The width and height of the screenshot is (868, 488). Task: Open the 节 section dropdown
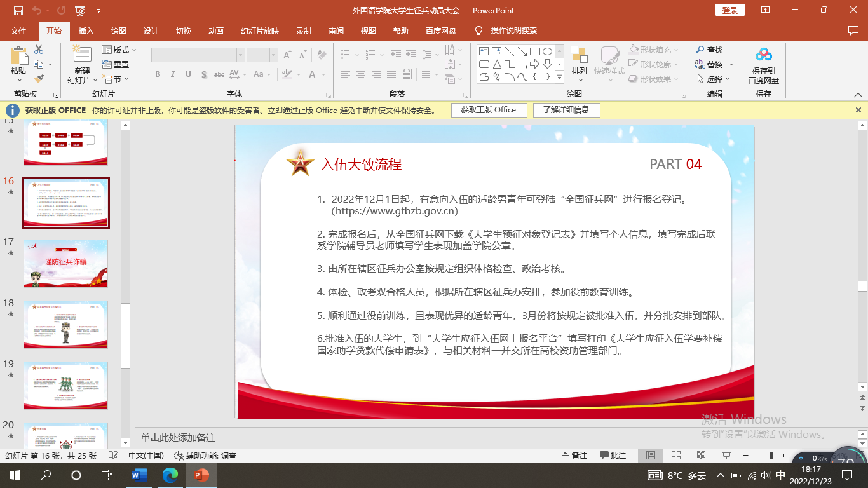[x=116, y=79]
